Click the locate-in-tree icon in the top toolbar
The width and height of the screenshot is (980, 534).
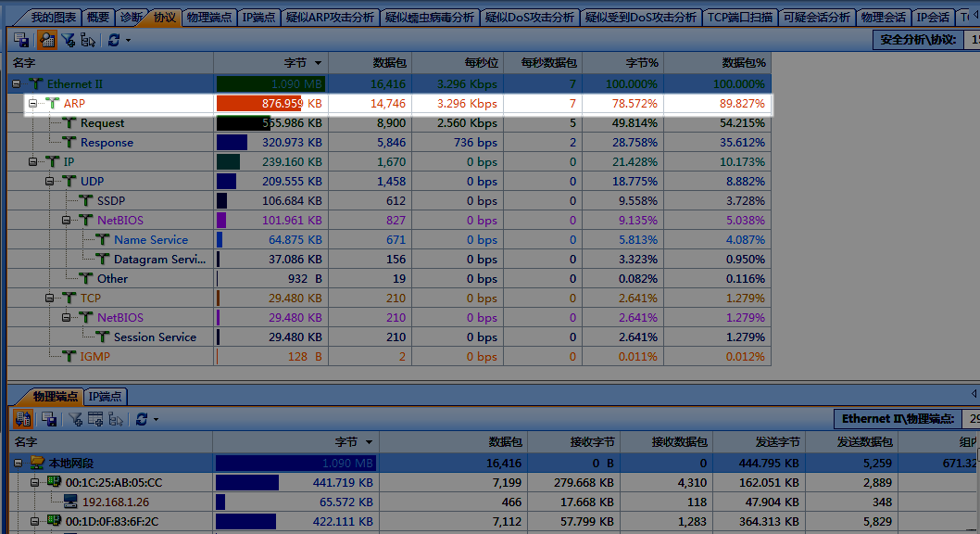coord(89,40)
